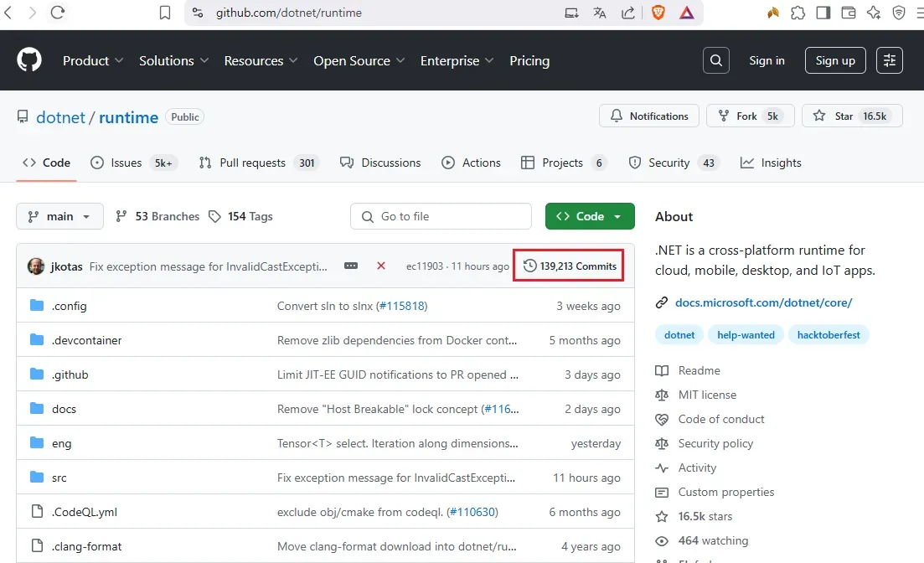
Task: Open pull request #115818 link
Action: 402,305
